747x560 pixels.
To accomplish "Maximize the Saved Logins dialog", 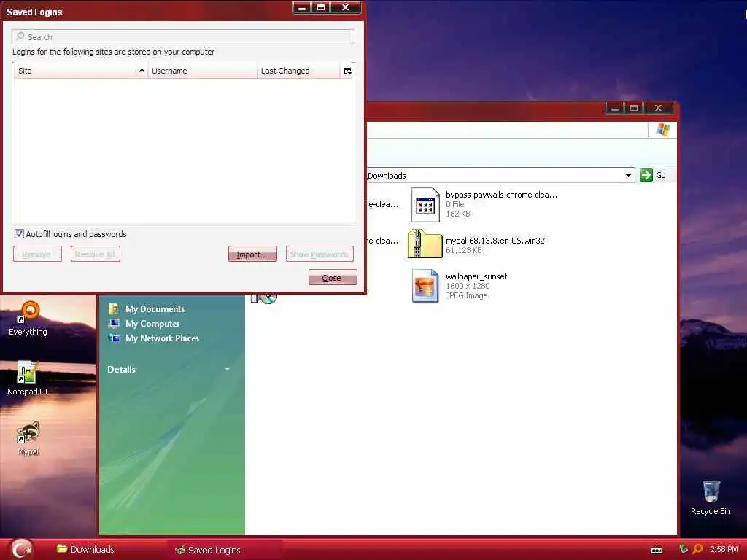I will (321, 7).
